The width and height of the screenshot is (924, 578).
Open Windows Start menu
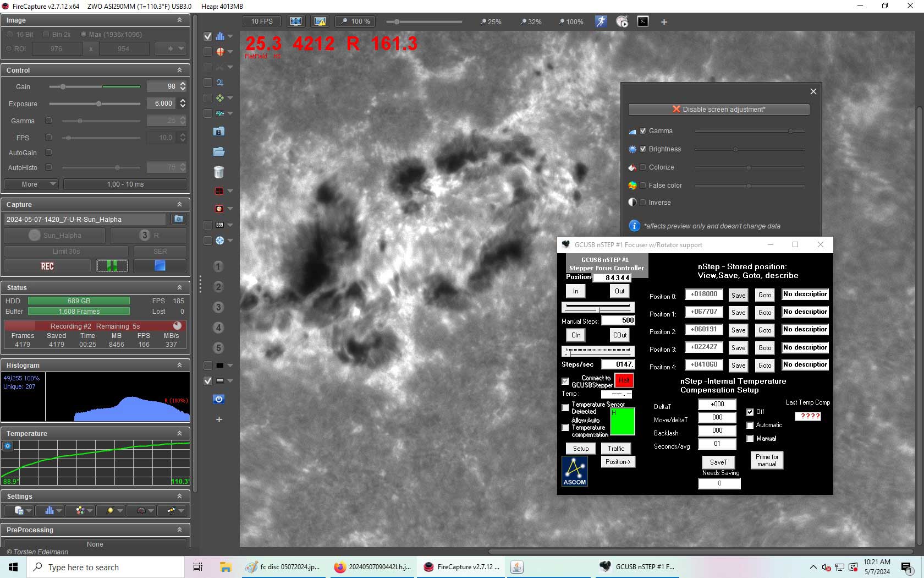[13, 567]
